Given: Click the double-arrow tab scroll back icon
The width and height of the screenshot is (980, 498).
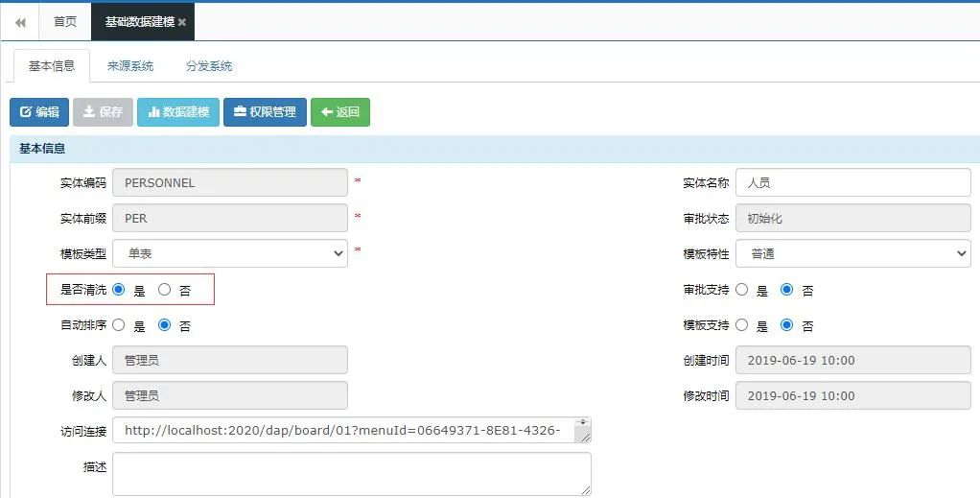Looking at the screenshot, I should [20, 22].
